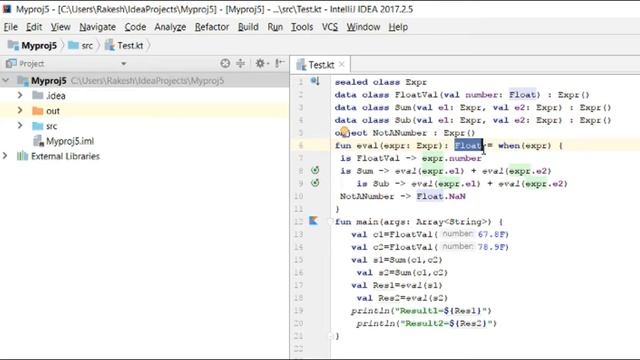This screenshot has height=360, width=640.
Task: Click 'val c1=FloatVal' line
Action: click(430, 234)
